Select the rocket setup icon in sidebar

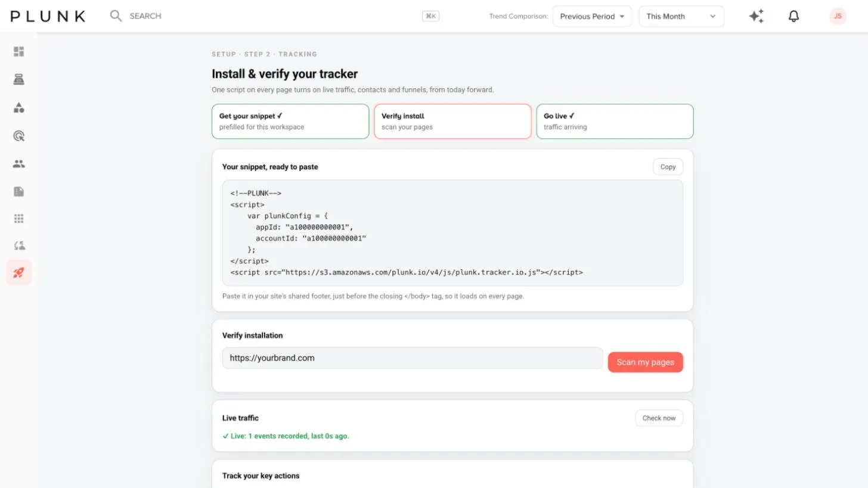tap(19, 273)
